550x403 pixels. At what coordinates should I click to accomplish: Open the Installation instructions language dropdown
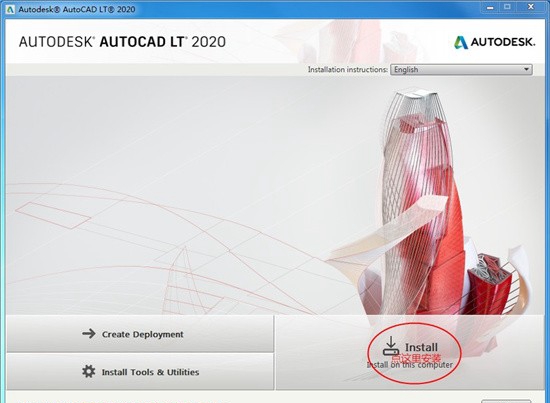pos(461,69)
